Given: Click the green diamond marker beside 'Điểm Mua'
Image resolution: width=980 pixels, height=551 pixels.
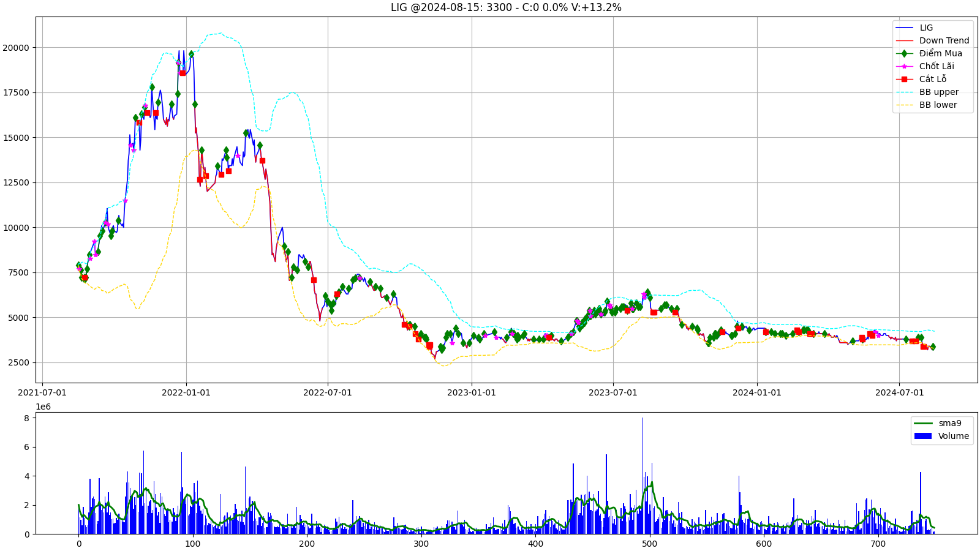Looking at the screenshot, I should pos(905,53).
